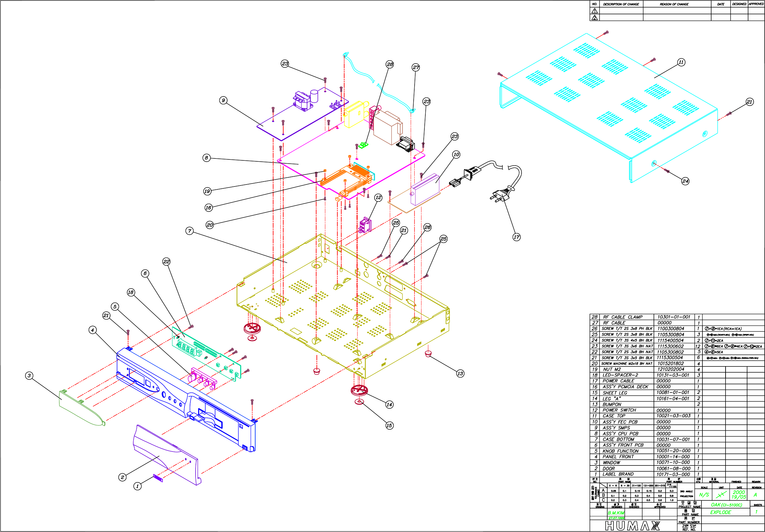765x532 pixels.
Task: Click the HUMAX logo
Action: (x=632, y=526)
